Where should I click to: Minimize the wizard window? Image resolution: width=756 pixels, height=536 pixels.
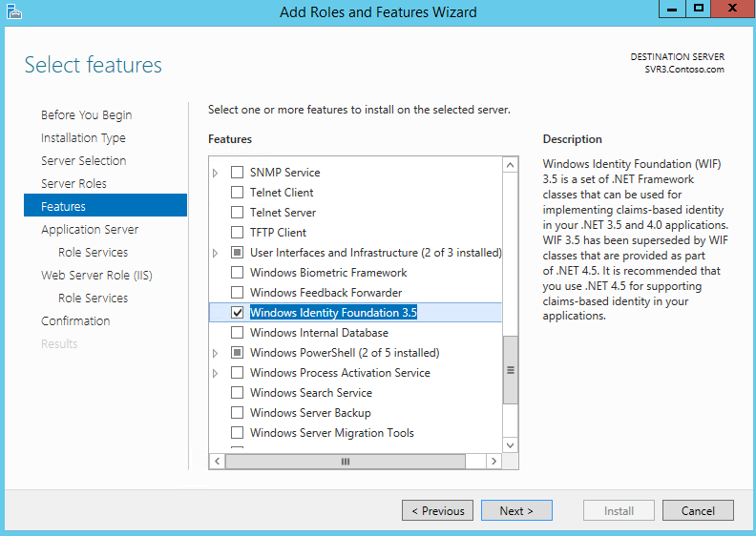[672, 9]
